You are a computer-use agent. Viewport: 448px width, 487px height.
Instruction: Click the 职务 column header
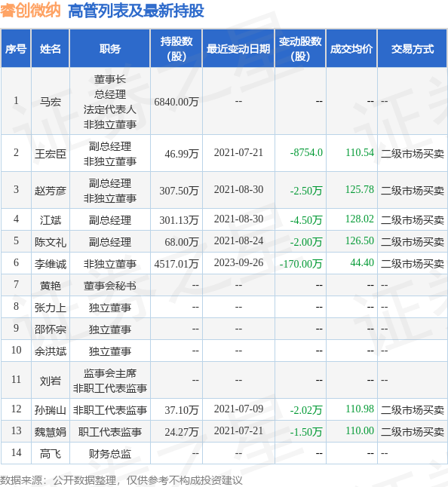(x=110, y=49)
